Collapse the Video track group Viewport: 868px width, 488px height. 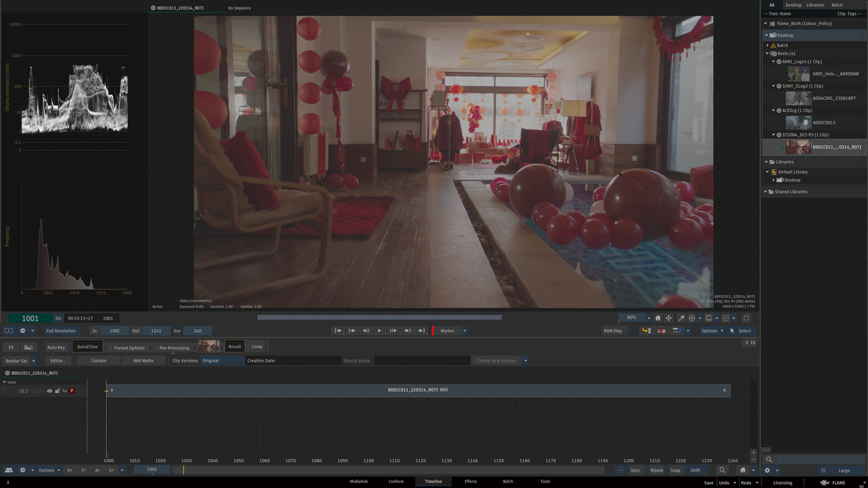point(4,382)
